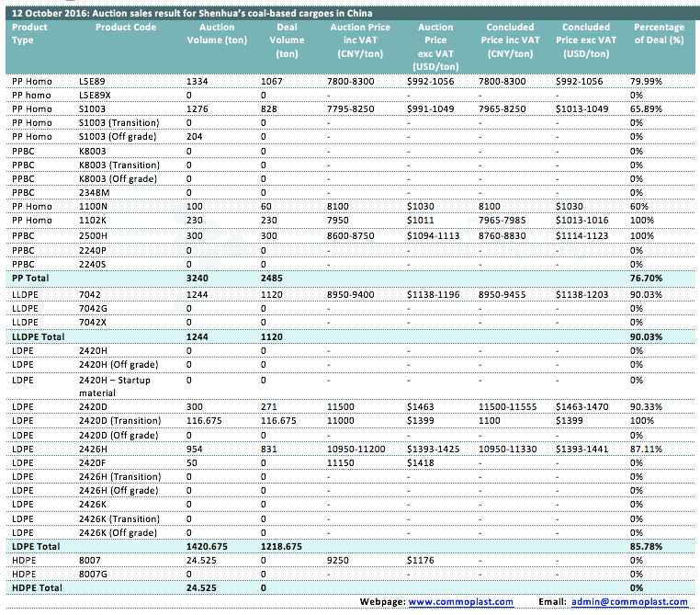The image size is (700, 615).
Task: Select the PP Total row label
Action: coord(30,279)
